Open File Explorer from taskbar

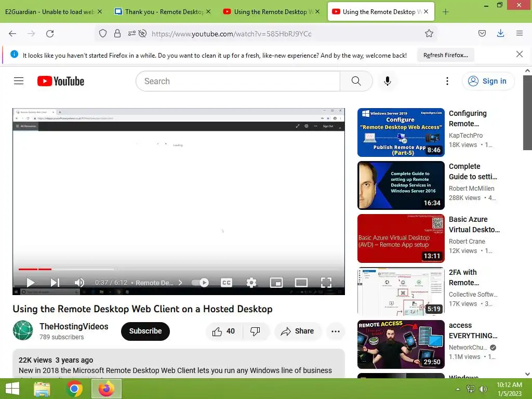point(42,389)
